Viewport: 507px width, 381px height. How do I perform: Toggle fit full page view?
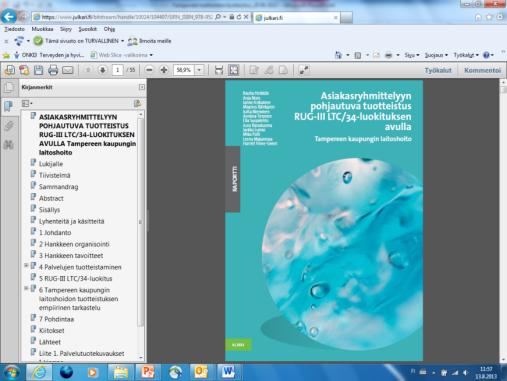234,70
